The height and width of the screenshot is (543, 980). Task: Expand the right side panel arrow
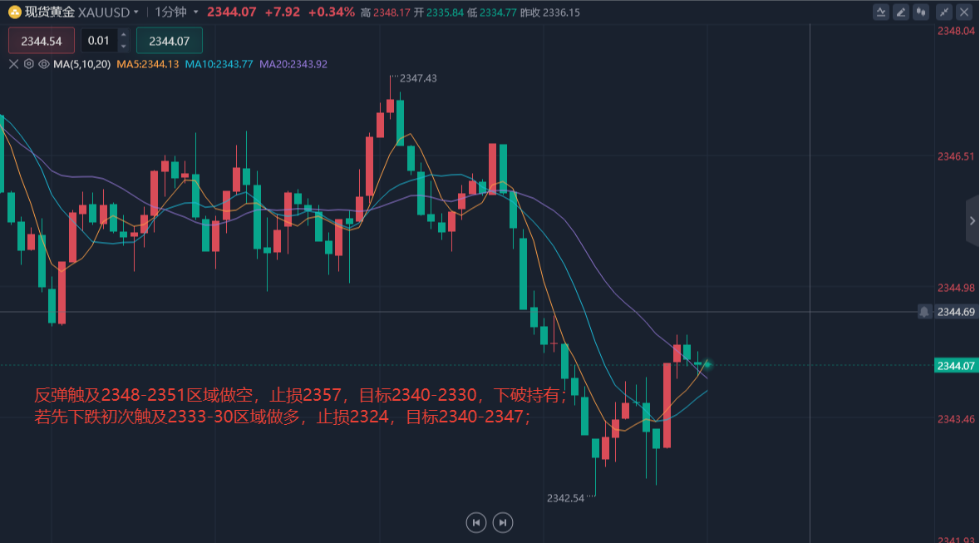[x=973, y=221]
